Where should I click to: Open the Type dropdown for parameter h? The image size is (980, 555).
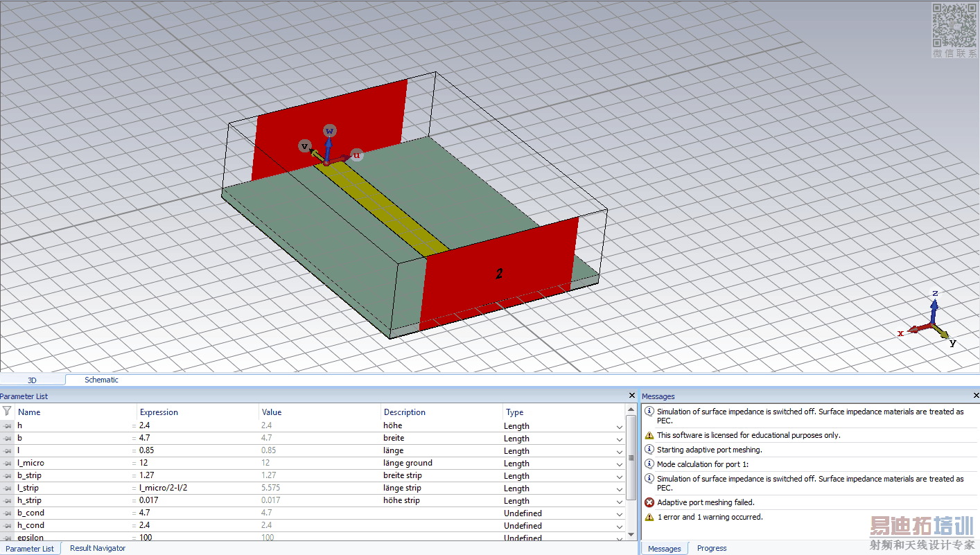620,426
